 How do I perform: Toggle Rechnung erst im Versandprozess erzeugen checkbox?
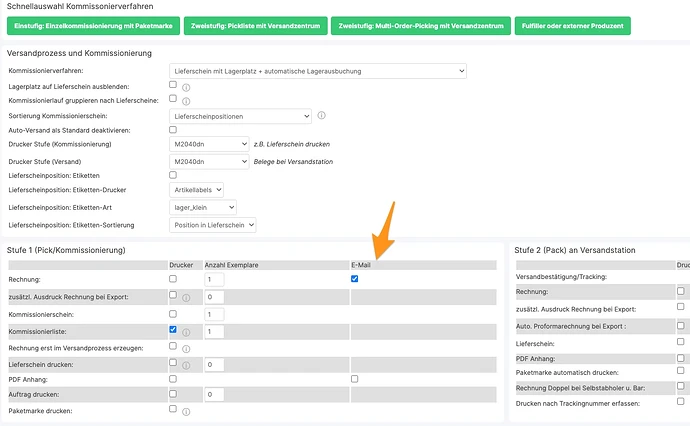pos(173,346)
